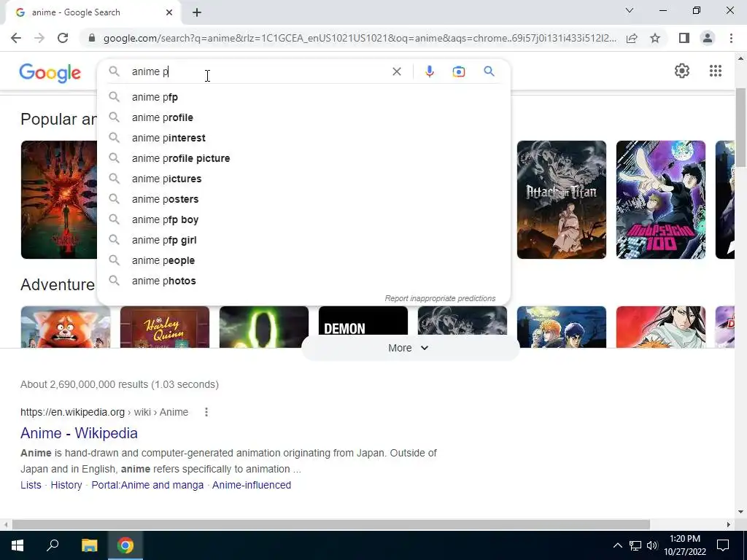Choose suggestion 'anime pfp boy'
The width and height of the screenshot is (747, 560).
pos(304,220)
